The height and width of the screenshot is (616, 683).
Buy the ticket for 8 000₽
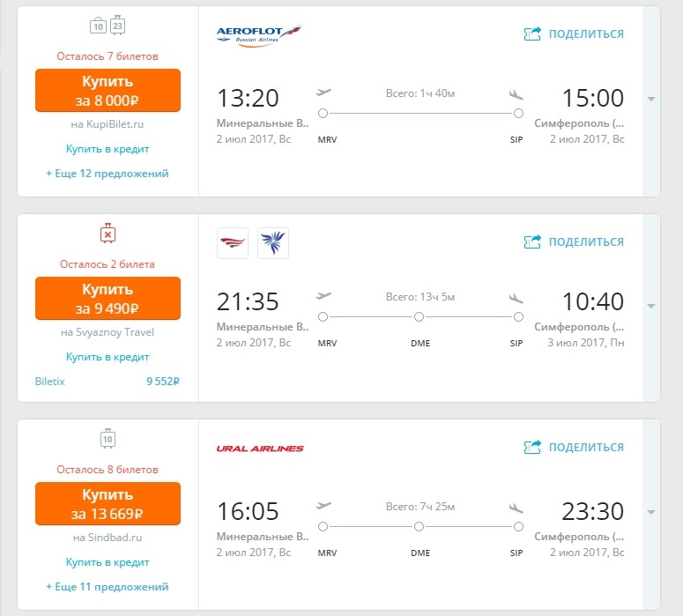coord(108,91)
